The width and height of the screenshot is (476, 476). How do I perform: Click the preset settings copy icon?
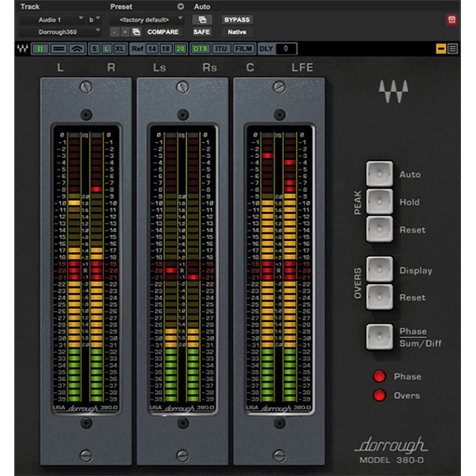pyautogui.click(x=136, y=32)
